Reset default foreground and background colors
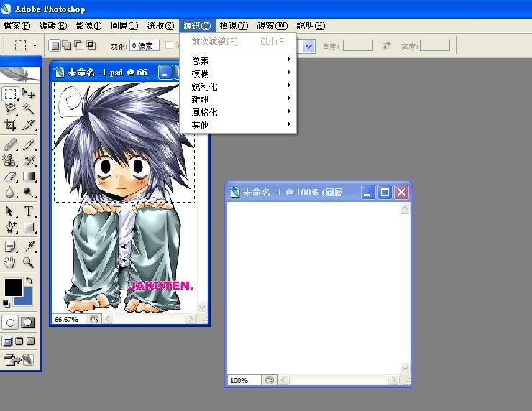This screenshot has width=532, height=411. click(x=6, y=303)
